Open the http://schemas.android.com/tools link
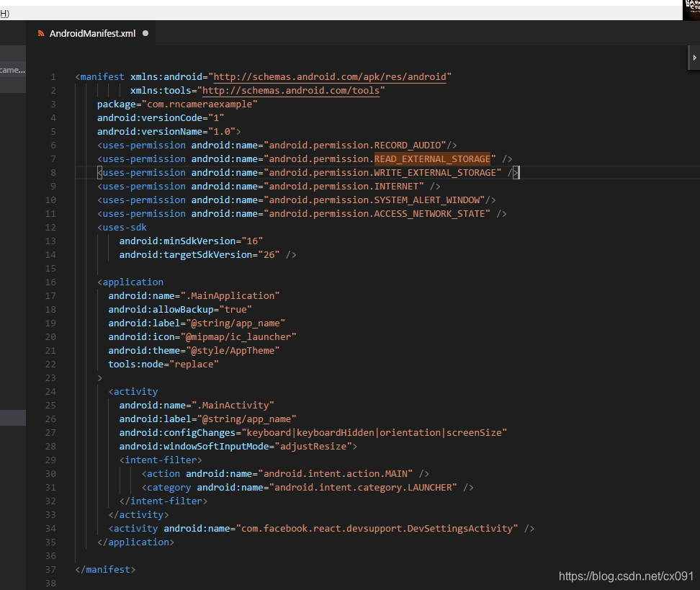 pos(291,91)
